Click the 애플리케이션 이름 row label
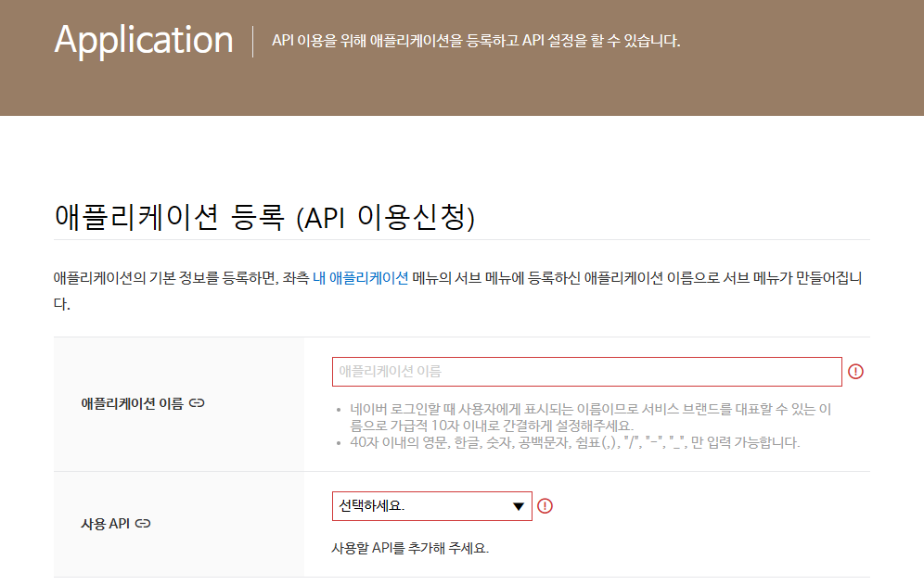Screen dimensions: 924x585 132,403
